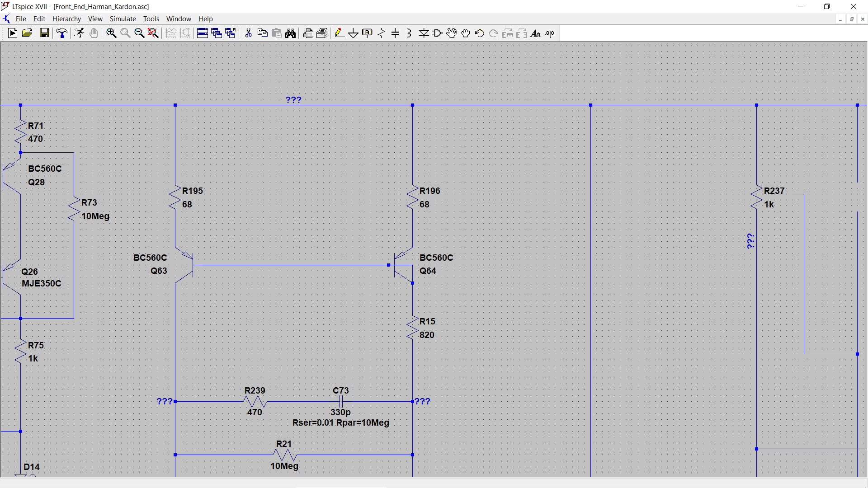Click the R21 resistor label
This screenshot has width=868, height=488.
[284, 444]
